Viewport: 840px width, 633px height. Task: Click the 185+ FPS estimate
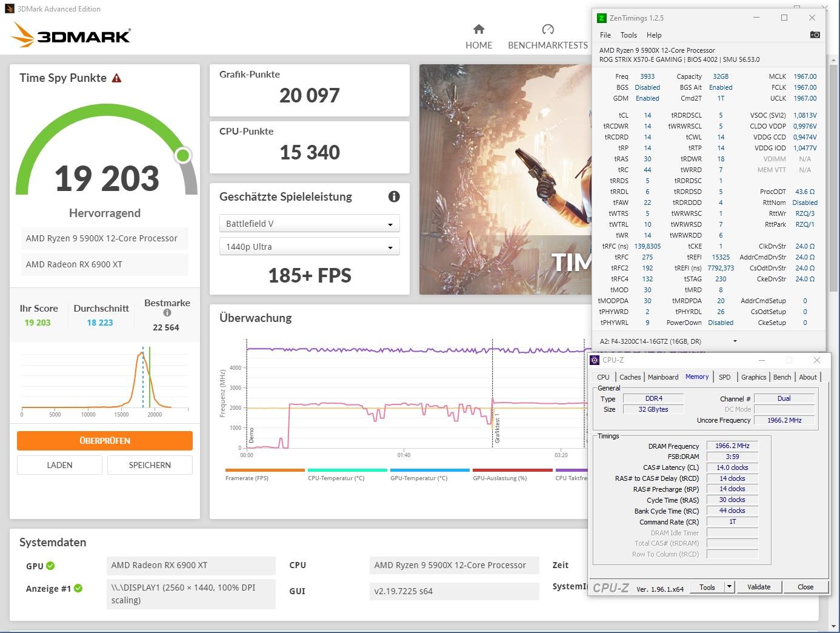pyautogui.click(x=309, y=275)
